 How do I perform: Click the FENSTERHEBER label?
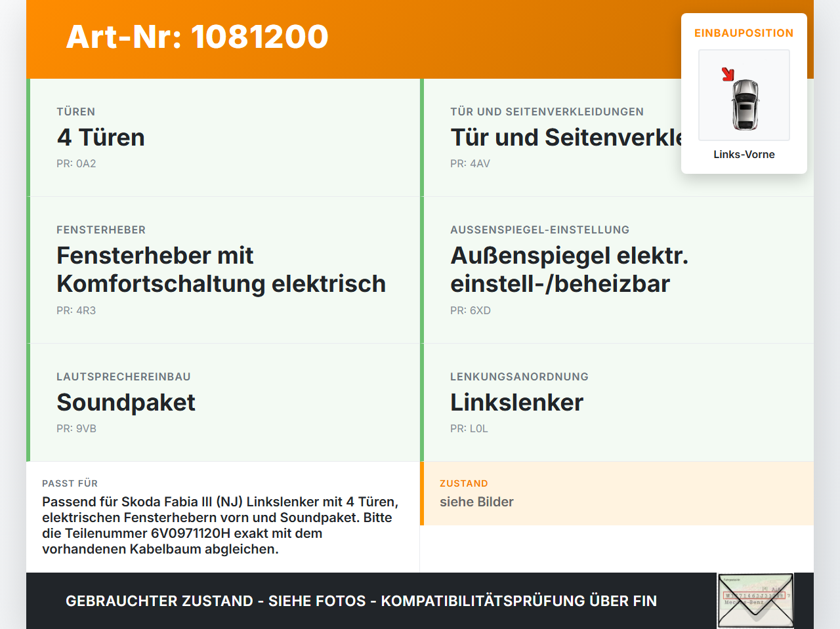tap(101, 230)
